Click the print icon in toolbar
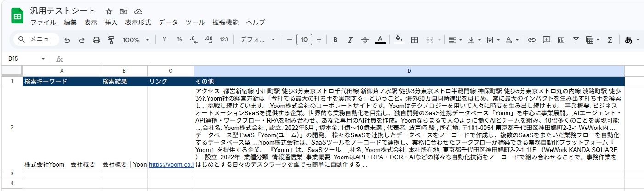 coord(97,40)
